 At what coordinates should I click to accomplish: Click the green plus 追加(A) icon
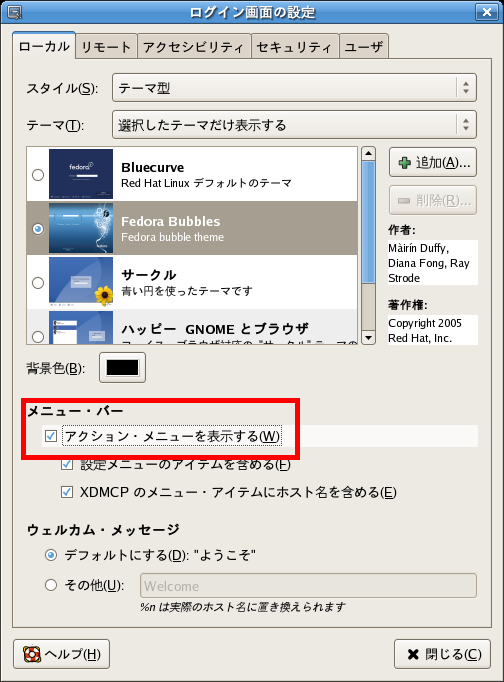tap(404, 163)
